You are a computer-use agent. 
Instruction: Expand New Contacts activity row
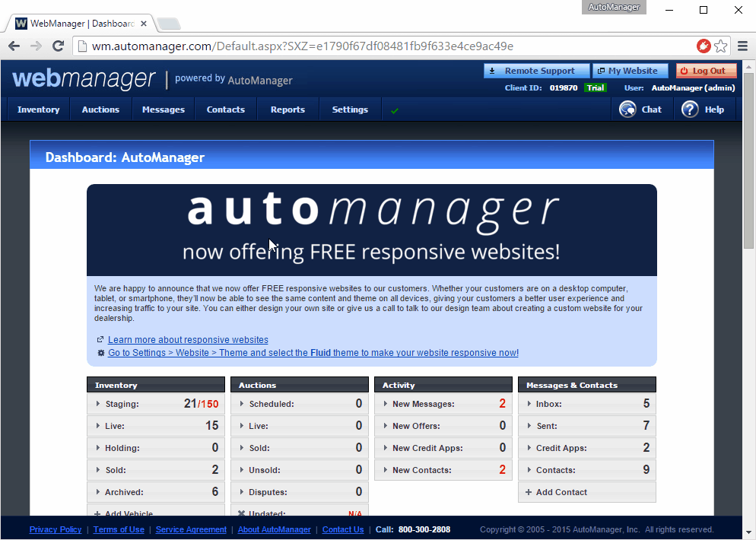tap(443, 470)
